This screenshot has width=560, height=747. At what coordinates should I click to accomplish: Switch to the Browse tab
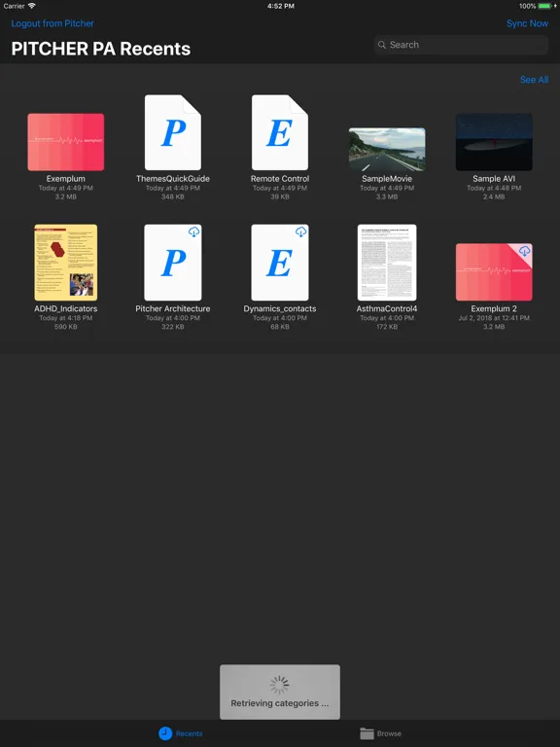pyautogui.click(x=380, y=733)
